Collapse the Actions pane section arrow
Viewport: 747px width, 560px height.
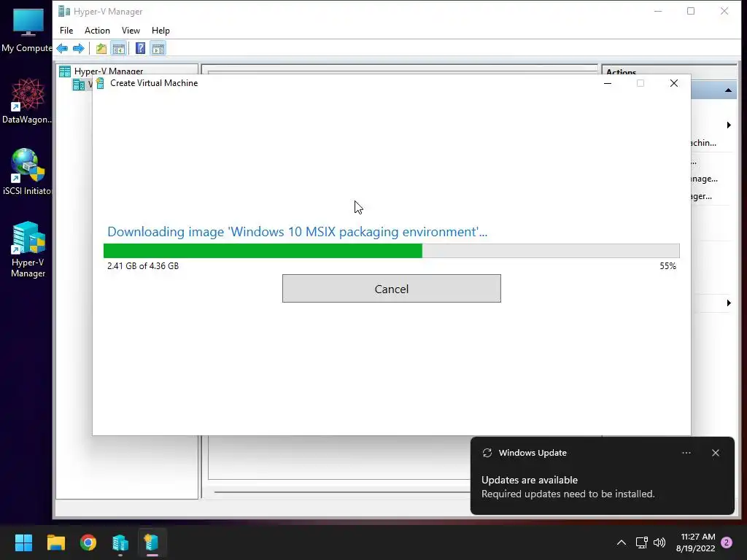pyautogui.click(x=728, y=90)
